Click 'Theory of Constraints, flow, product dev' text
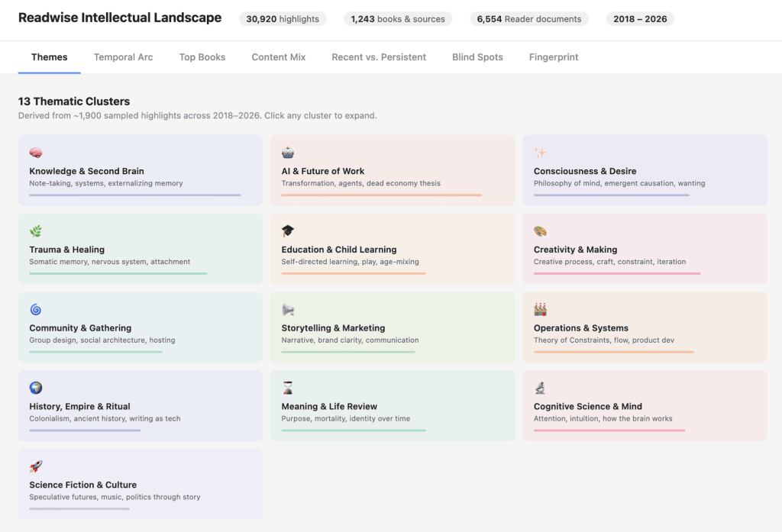Screen dimensions: 782x532 603,340
